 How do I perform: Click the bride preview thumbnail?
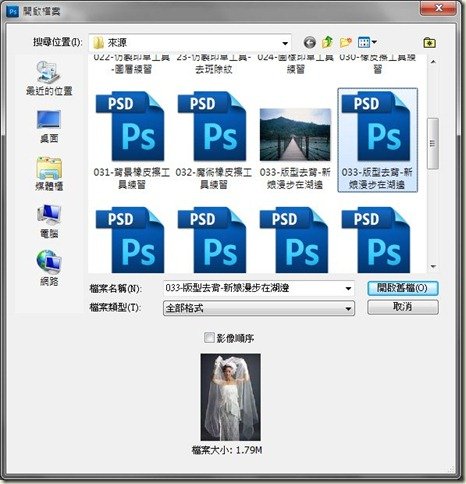231,397
